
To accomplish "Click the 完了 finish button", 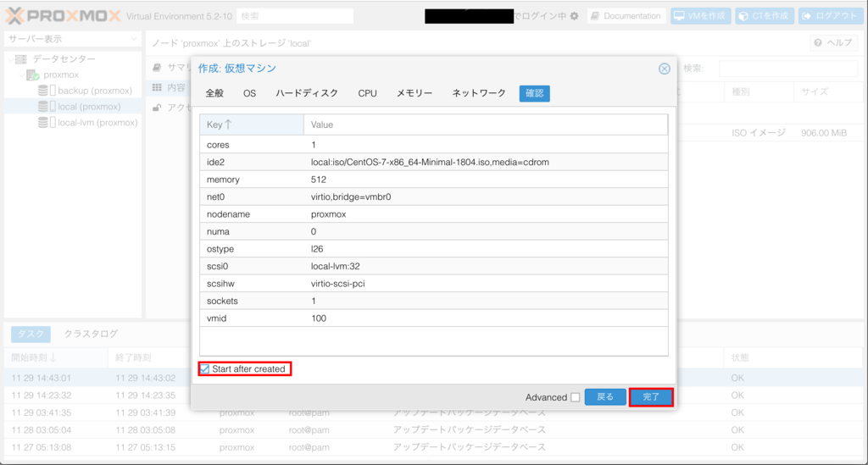I will coord(651,397).
